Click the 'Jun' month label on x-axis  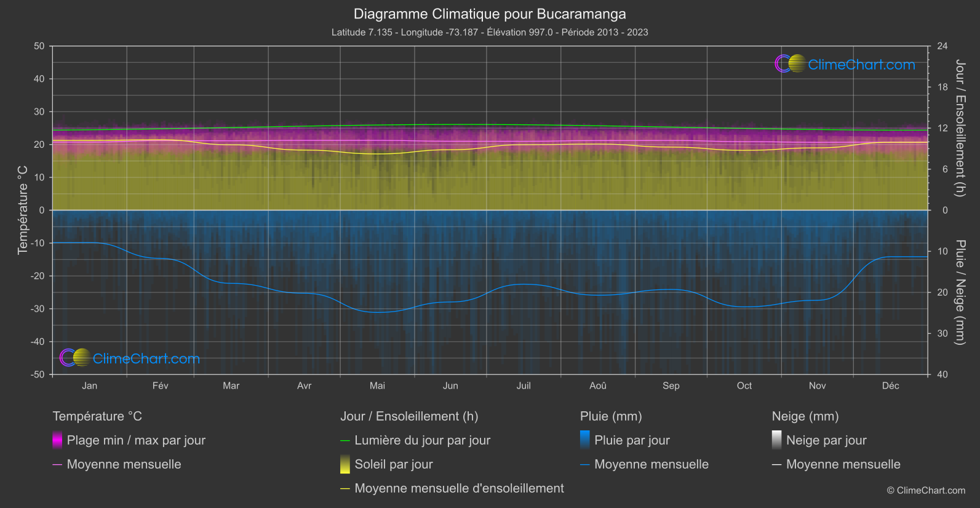click(x=451, y=385)
